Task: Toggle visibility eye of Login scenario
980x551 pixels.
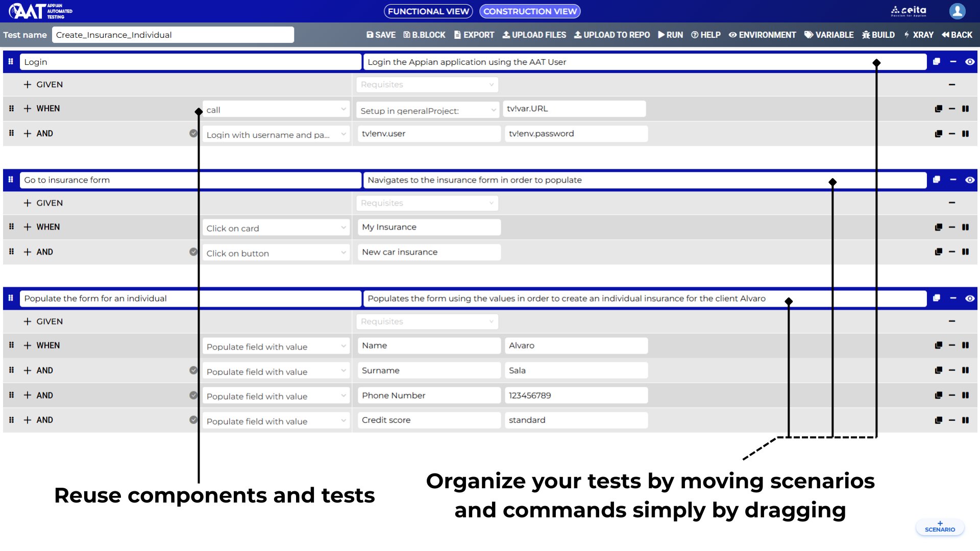Action: tap(970, 62)
